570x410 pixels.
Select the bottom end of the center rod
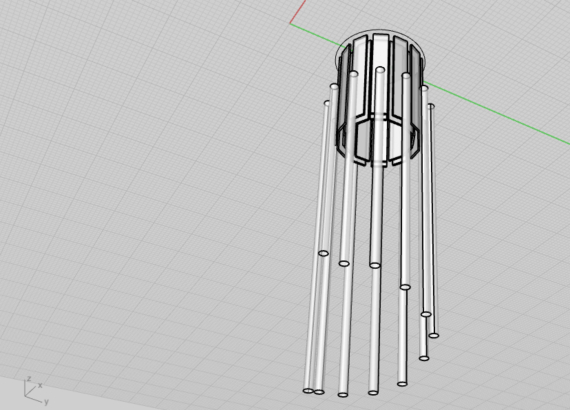click(x=373, y=392)
